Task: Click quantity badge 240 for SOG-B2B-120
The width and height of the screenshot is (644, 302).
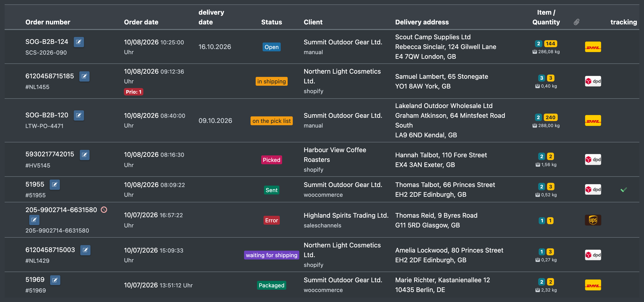Action: point(551,117)
